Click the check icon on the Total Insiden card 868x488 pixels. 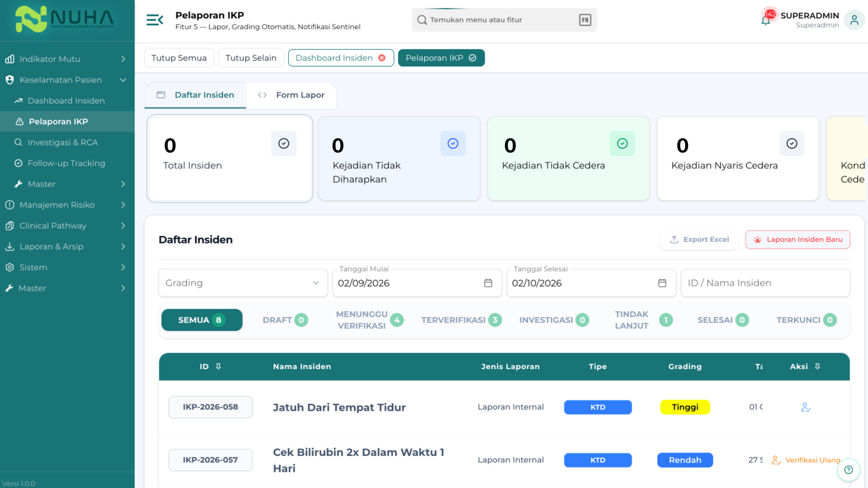coord(284,143)
